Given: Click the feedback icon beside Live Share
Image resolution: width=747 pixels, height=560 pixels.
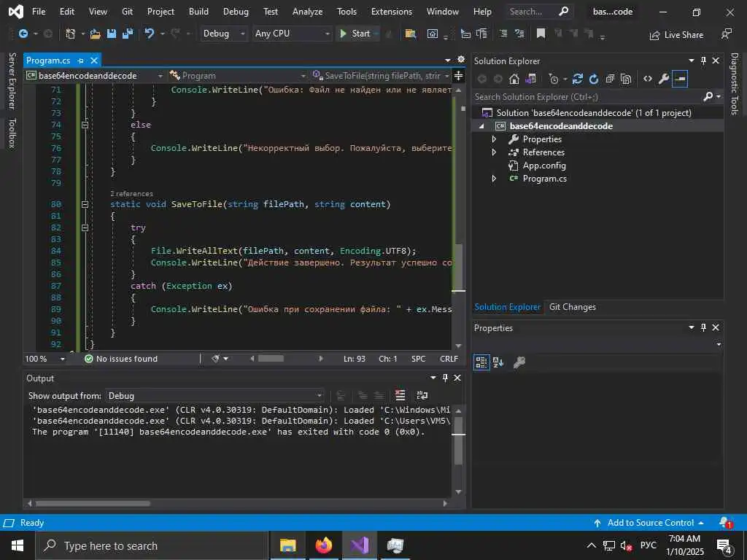Looking at the screenshot, I should click(727, 34).
